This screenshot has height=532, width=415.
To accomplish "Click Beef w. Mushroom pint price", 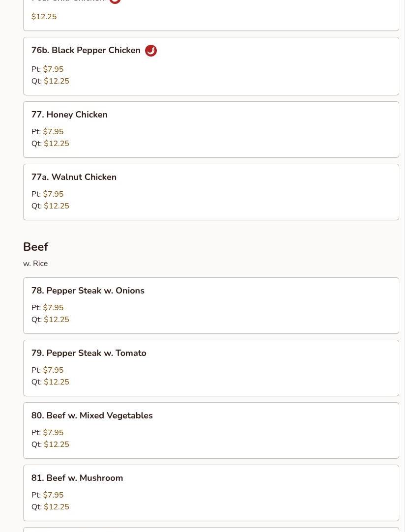I will (x=53, y=495).
